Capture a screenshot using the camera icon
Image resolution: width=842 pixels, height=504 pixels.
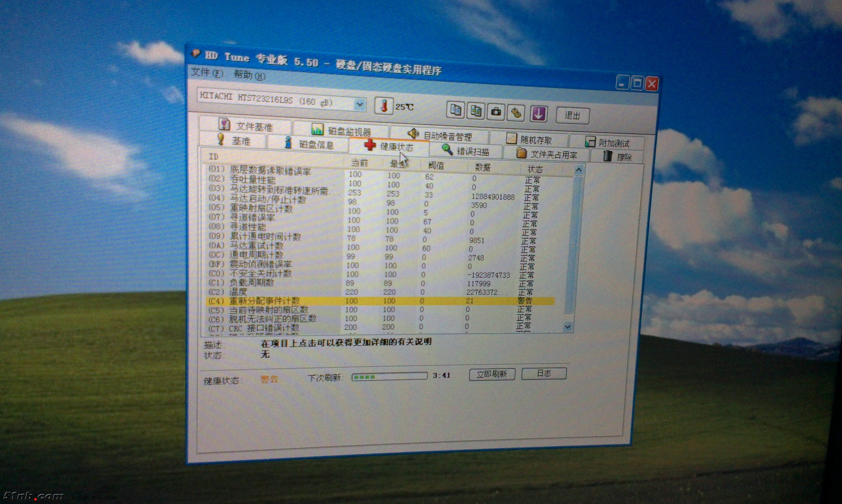coord(496,112)
